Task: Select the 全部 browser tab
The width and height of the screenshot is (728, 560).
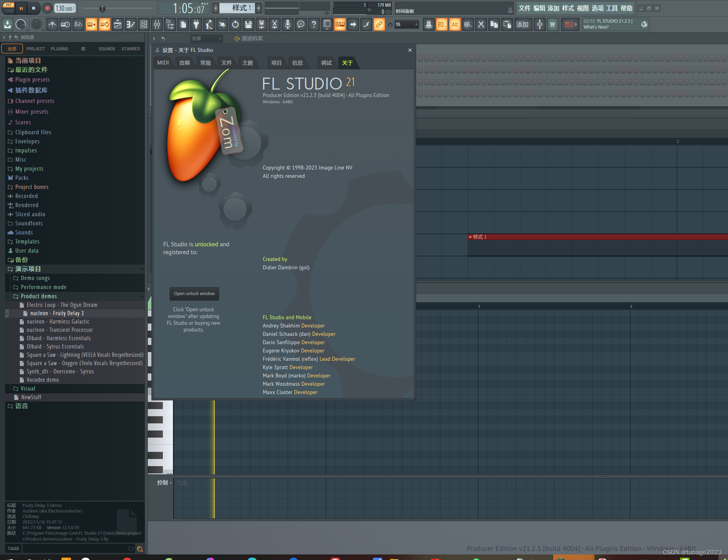Action: point(12,49)
